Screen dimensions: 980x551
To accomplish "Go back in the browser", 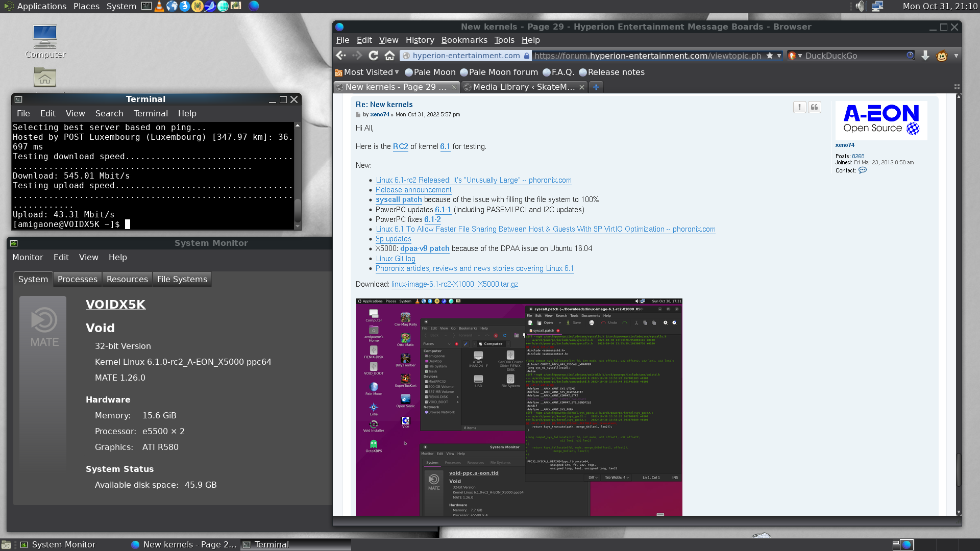I will [341, 56].
